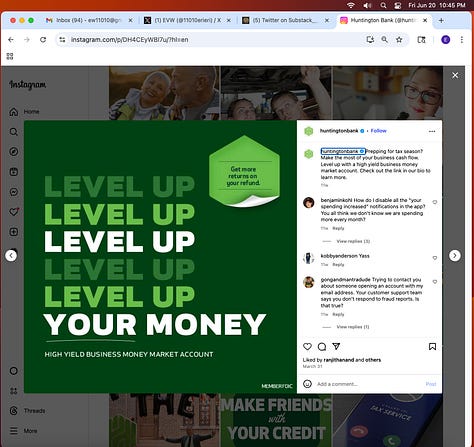Save post with bookmark icon

tap(432, 347)
